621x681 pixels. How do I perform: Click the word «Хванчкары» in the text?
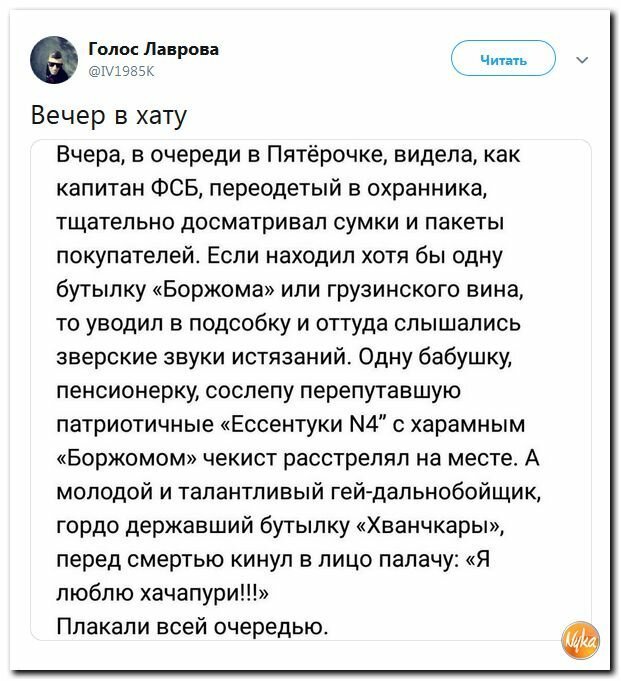[430, 526]
